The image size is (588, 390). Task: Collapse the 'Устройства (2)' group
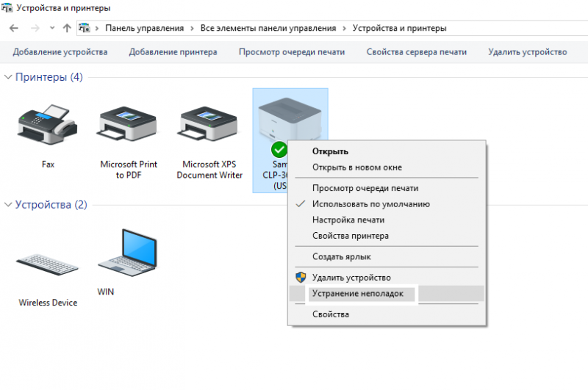[x=9, y=205]
